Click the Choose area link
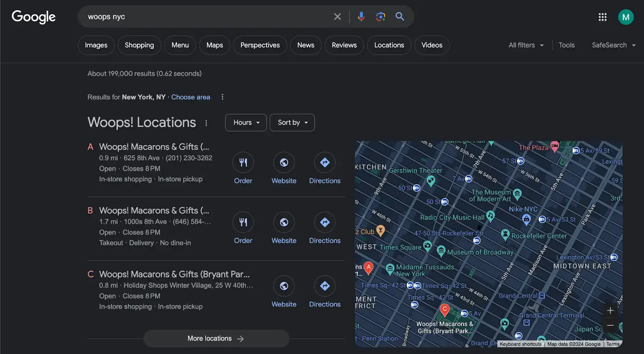644x354 pixels. click(x=191, y=97)
